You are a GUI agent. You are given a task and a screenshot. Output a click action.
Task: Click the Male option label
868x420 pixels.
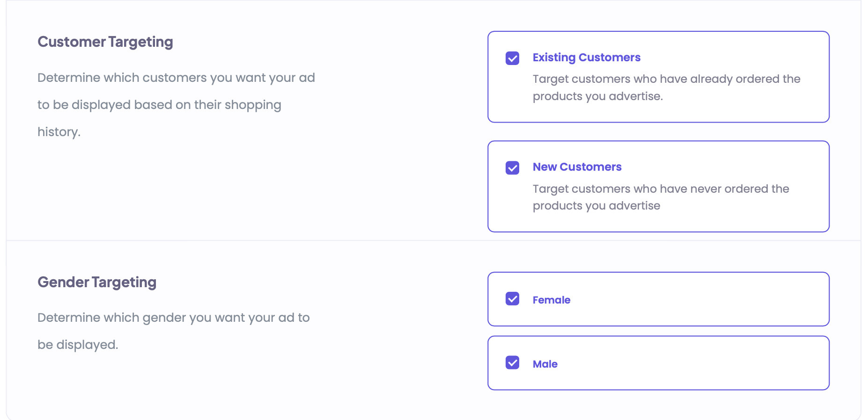point(544,364)
